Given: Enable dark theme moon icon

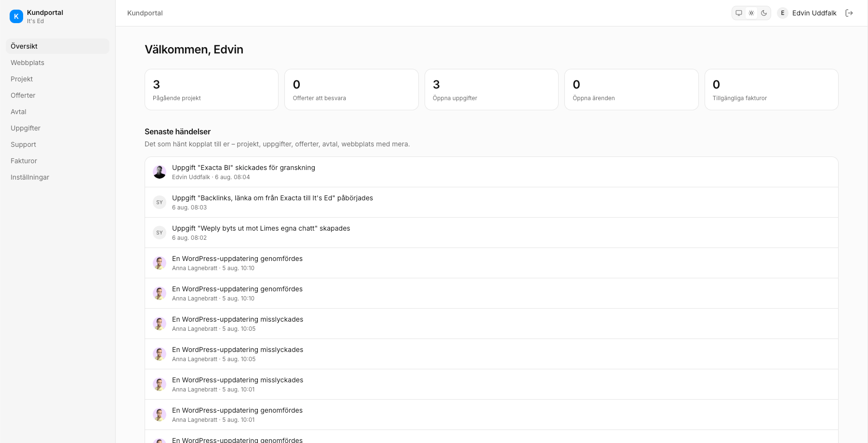Looking at the screenshot, I should pyautogui.click(x=764, y=13).
